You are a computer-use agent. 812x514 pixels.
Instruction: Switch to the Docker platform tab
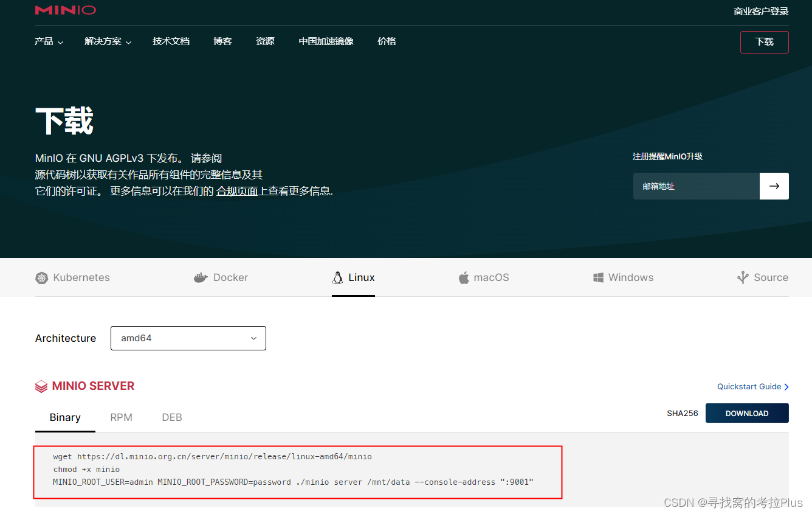pyautogui.click(x=221, y=278)
